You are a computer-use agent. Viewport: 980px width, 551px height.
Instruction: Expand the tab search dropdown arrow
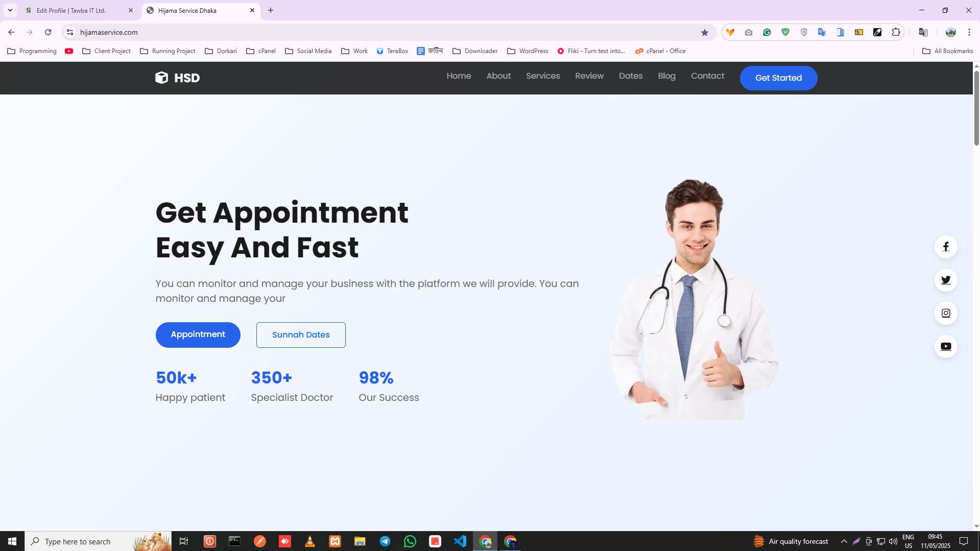click(x=10, y=10)
